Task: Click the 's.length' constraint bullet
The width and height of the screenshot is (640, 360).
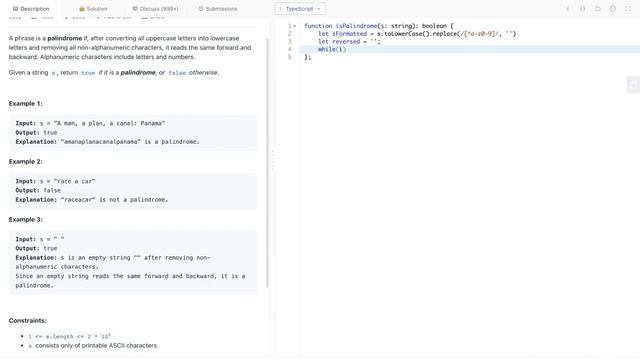Action: 69,337
